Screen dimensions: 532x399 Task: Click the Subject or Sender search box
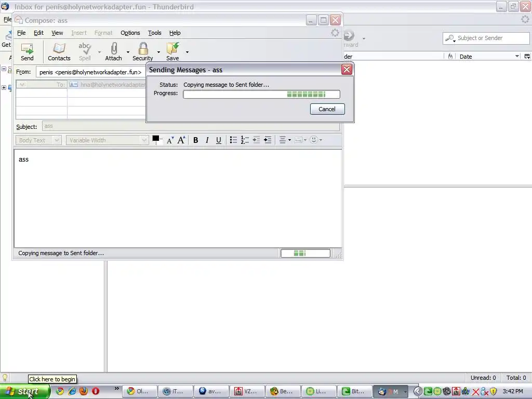point(486,38)
